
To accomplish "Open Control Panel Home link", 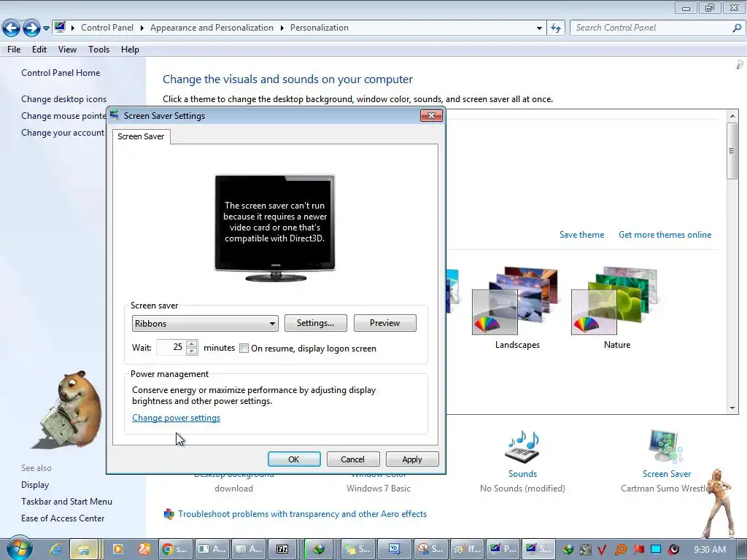I will pos(61,73).
